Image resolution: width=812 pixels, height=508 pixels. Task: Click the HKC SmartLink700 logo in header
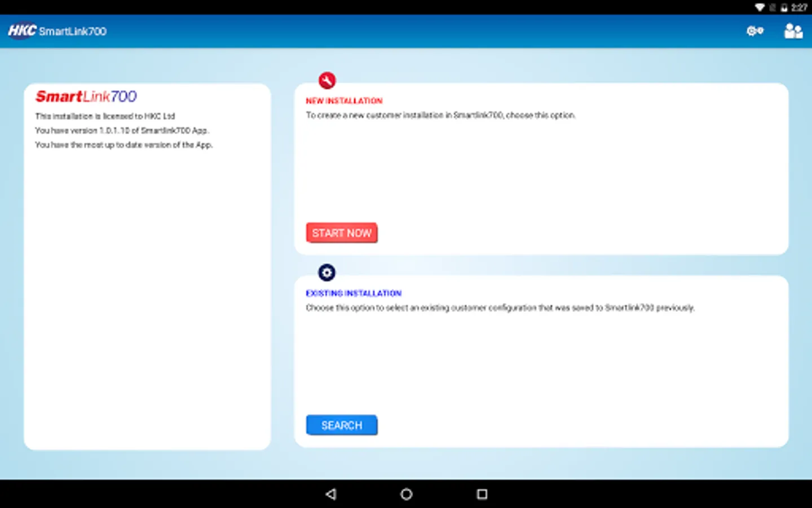57,30
